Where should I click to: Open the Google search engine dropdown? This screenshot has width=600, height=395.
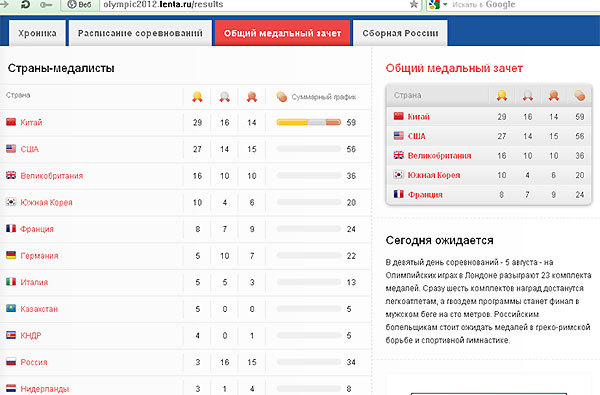tap(438, 5)
